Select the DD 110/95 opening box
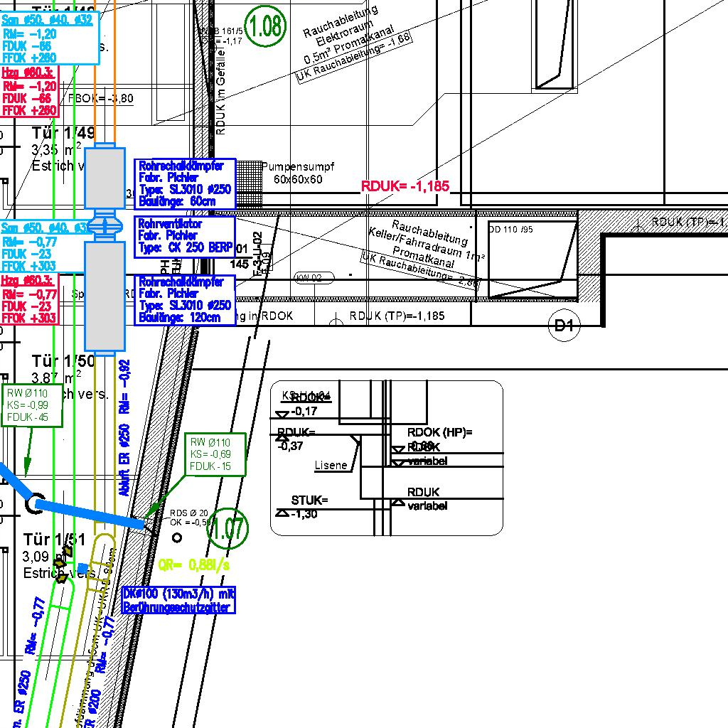This screenshot has width=728, height=728. point(532,259)
